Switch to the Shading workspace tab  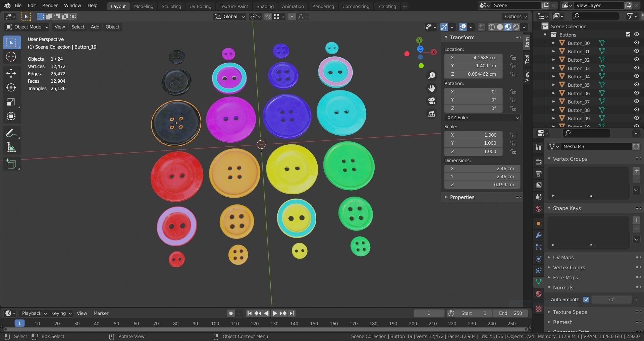coord(265,6)
